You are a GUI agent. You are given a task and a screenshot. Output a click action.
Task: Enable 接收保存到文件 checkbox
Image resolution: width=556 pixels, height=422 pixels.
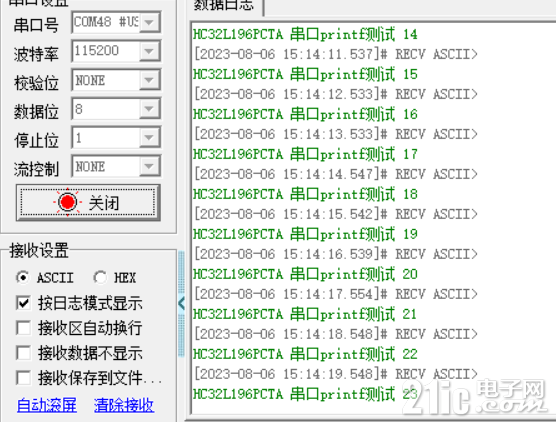(x=23, y=378)
